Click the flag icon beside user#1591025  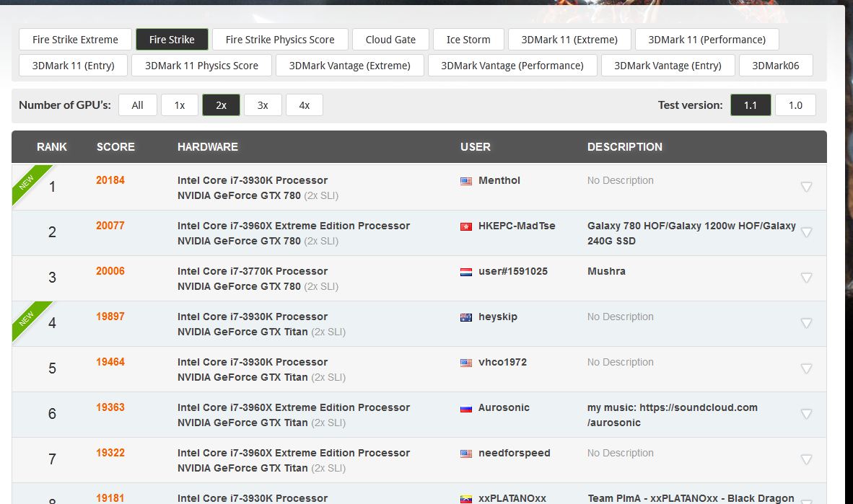(466, 272)
